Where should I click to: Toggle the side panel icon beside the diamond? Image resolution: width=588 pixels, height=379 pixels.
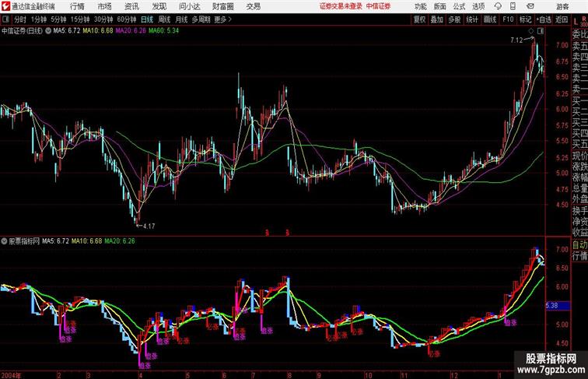coord(540,31)
